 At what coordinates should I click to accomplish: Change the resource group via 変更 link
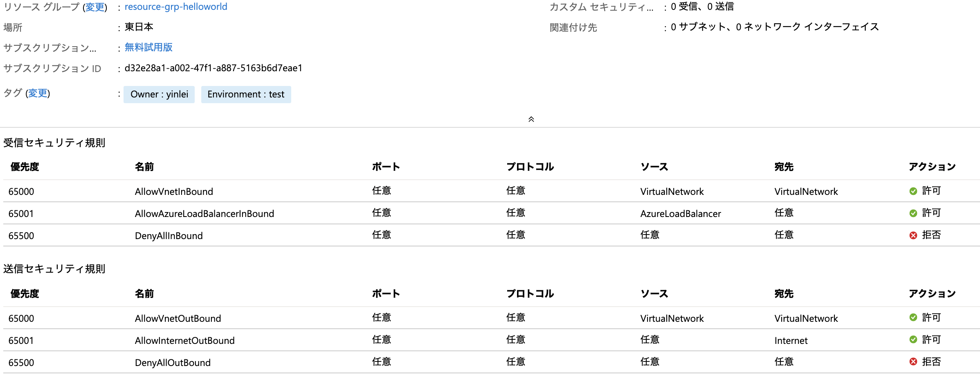point(95,7)
